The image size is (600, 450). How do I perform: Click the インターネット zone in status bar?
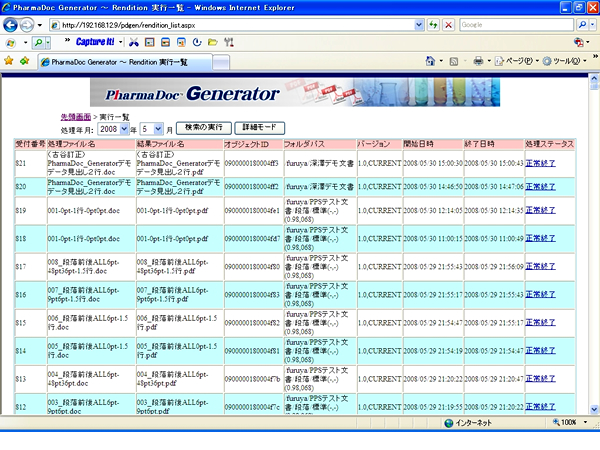click(x=468, y=422)
